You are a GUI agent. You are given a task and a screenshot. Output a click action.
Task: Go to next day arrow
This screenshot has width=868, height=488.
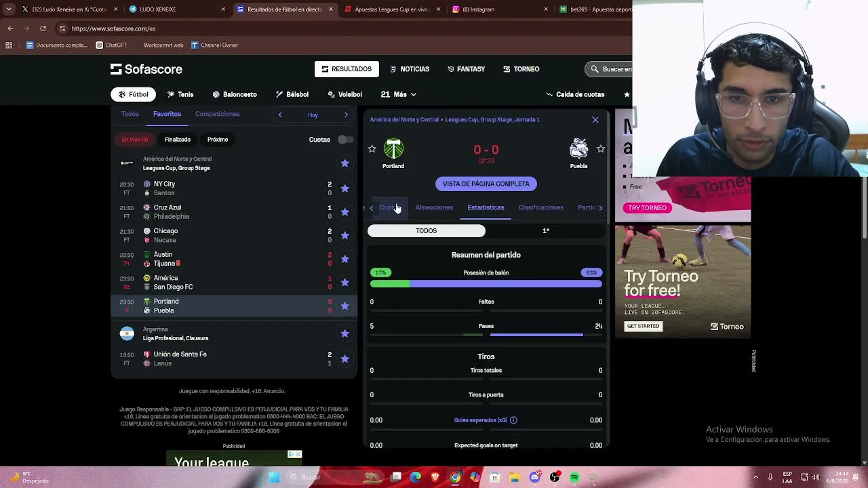[x=346, y=115]
